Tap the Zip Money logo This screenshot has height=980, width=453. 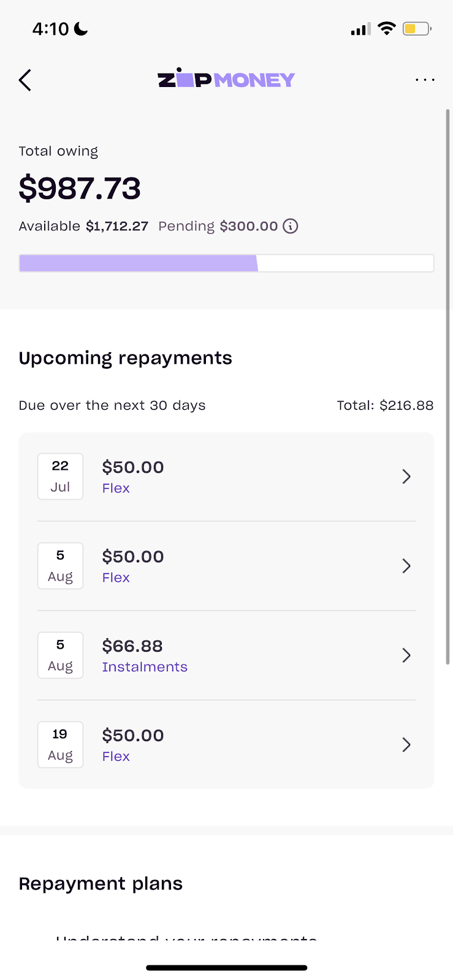[x=226, y=79]
